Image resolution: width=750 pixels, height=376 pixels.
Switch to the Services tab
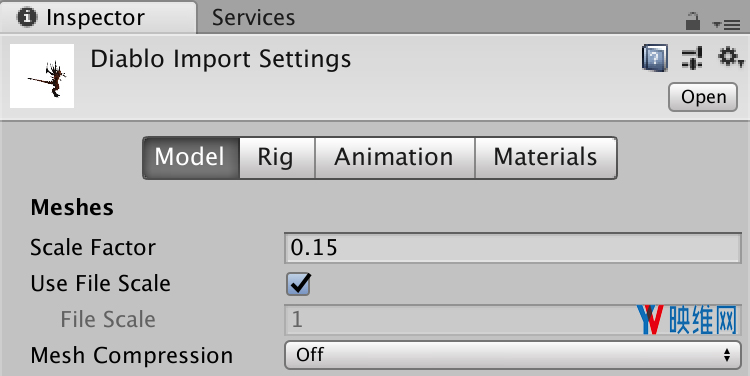pos(254,18)
